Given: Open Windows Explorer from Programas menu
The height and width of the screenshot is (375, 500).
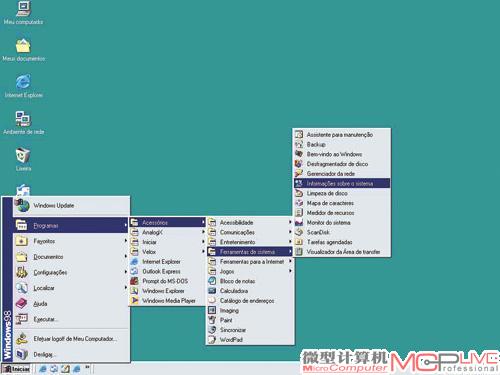Looking at the screenshot, I should [x=168, y=291].
